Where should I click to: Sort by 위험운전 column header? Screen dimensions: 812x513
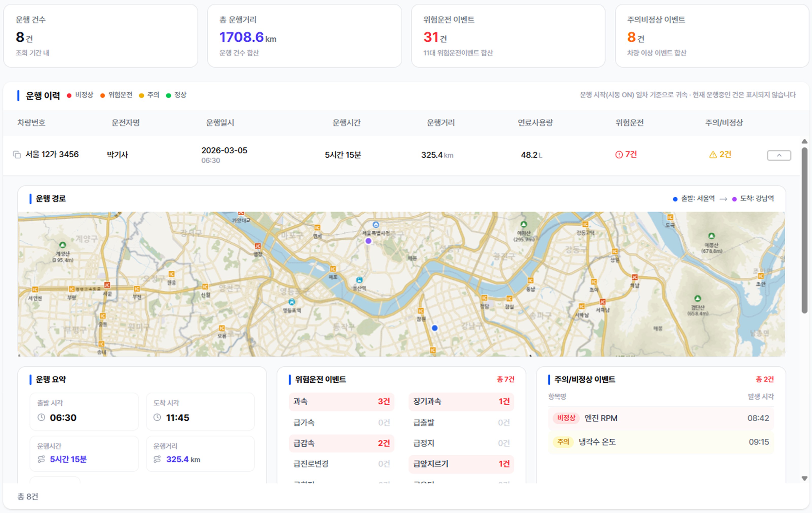pyautogui.click(x=630, y=122)
